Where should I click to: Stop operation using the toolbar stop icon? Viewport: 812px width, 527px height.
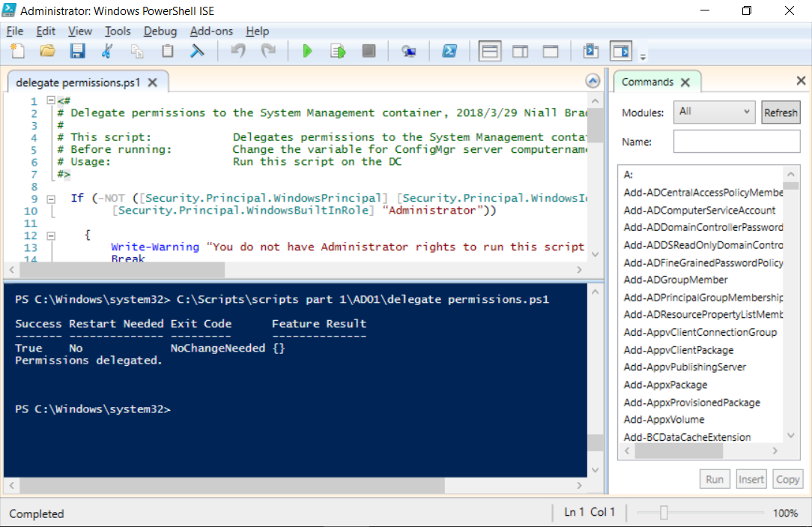[x=369, y=51]
